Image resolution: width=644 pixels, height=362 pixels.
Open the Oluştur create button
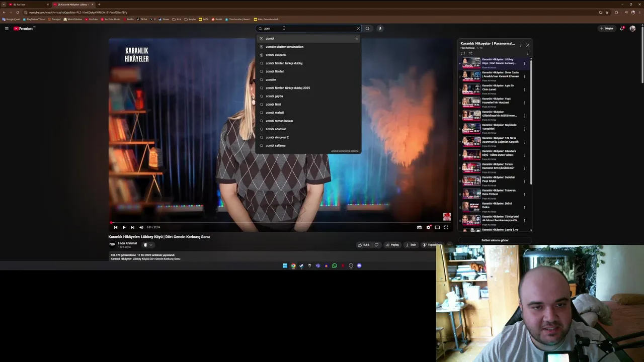[x=607, y=29]
